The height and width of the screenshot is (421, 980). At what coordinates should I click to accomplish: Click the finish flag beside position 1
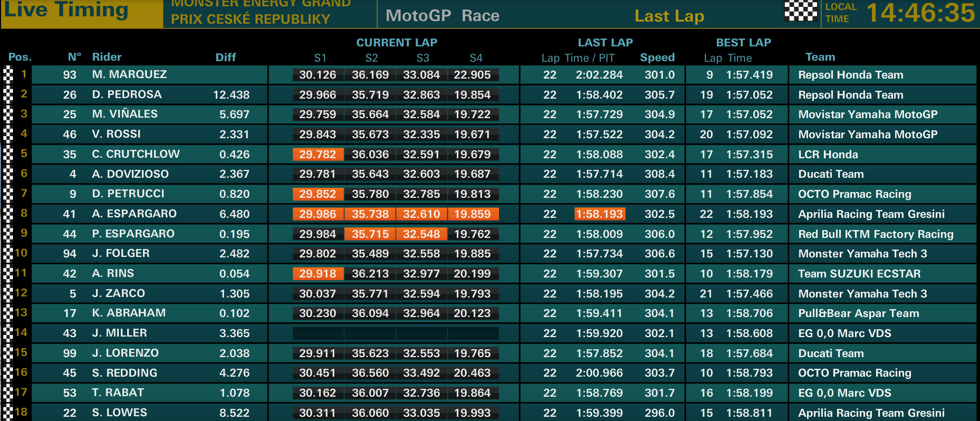point(8,74)
